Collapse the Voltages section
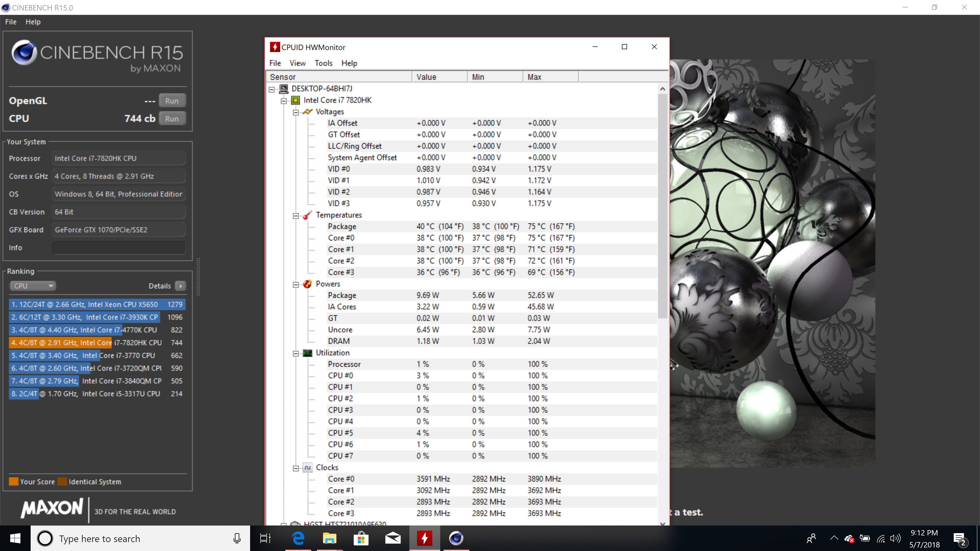This screenshot has width=980, height=551. (296, 112)
